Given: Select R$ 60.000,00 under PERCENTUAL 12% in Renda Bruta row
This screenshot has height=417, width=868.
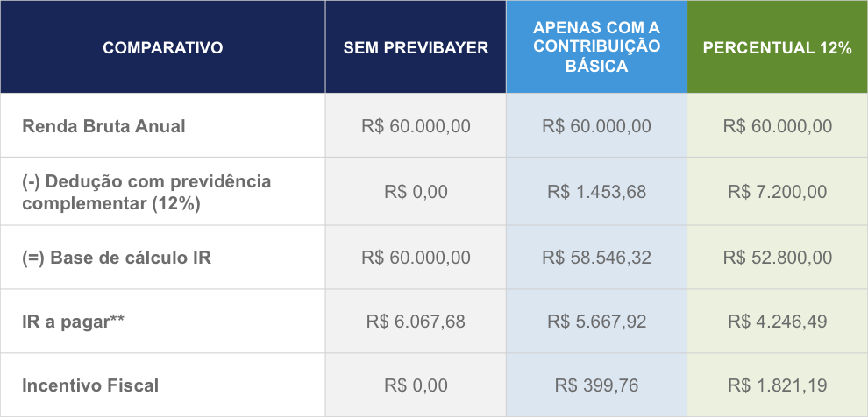Looking at the screenshot, I should (x=777, y=126).
